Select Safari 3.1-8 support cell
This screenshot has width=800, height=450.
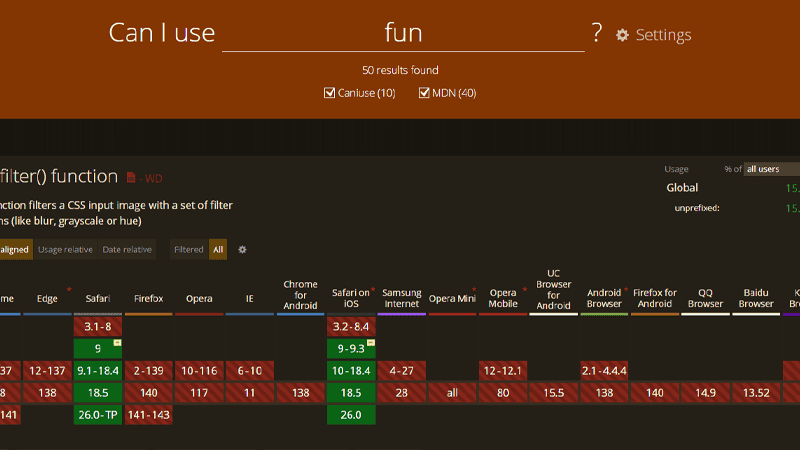[x=97, y=327]
